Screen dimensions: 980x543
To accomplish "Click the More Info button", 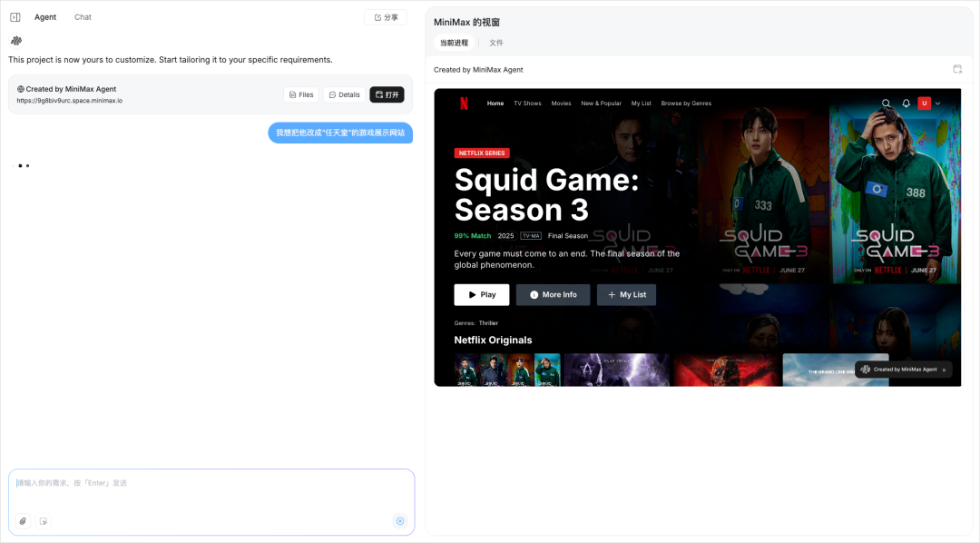I will click(554, 294).
